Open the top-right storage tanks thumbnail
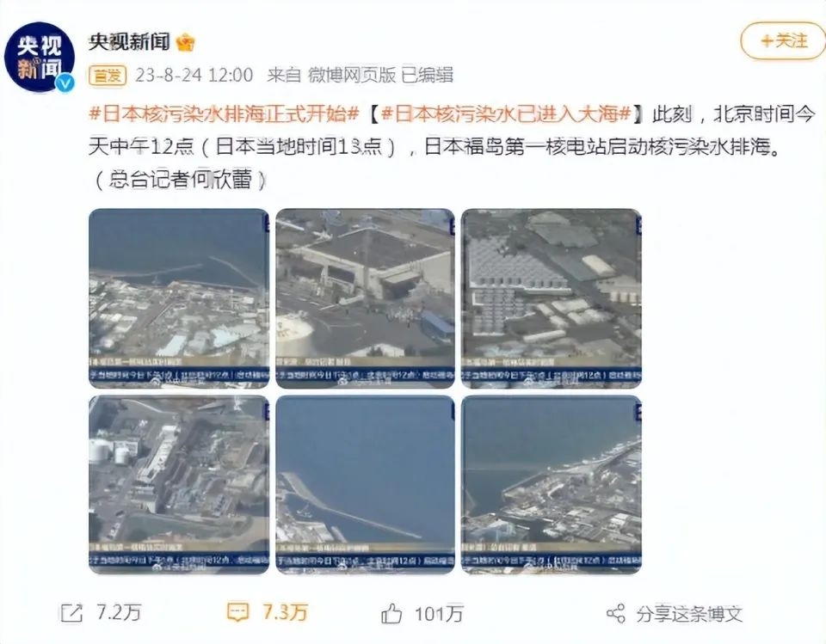 coord(551,298)
